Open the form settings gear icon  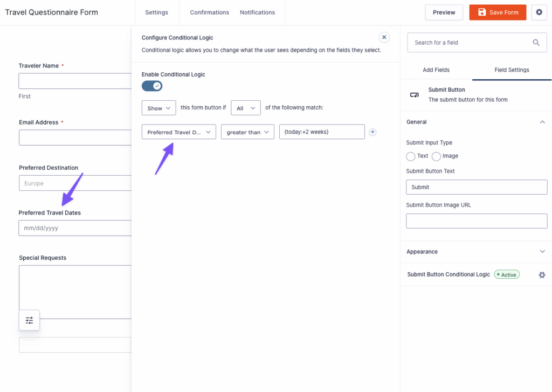pos(539,12)
